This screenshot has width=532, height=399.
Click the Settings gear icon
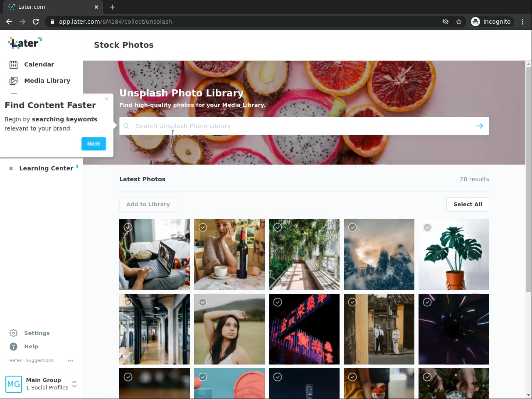pyautogui.click(x=14, y=333)
